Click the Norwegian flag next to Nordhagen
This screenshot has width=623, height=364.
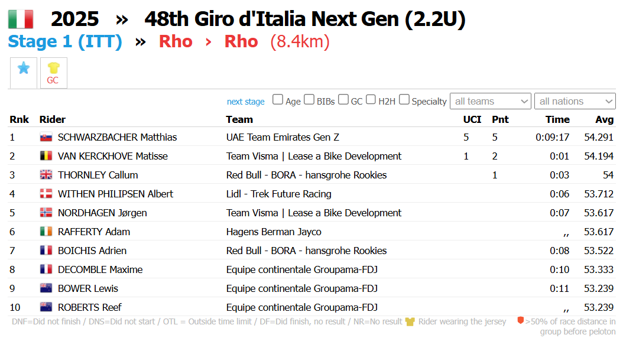46,213
